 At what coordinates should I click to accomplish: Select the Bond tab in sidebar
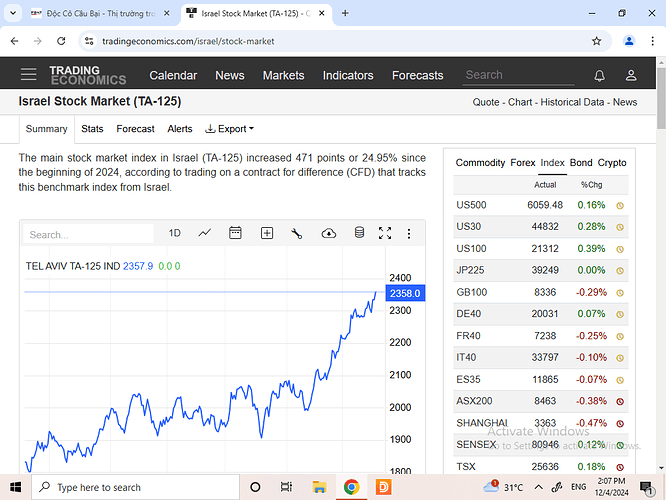(581, 163)
